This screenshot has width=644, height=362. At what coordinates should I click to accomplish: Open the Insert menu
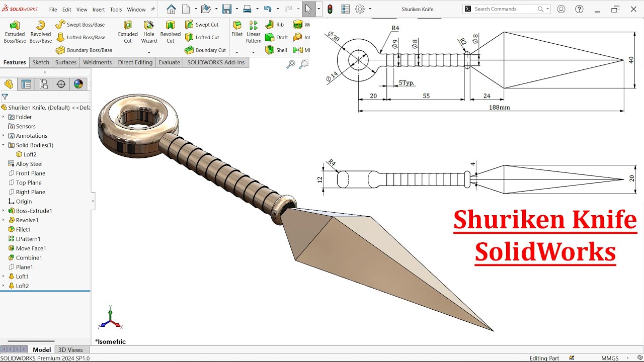point(99,10)
